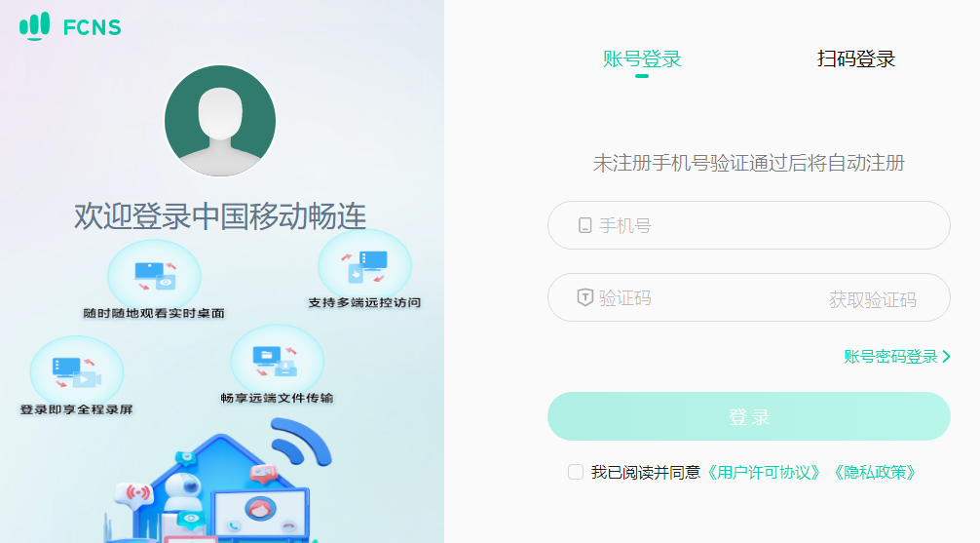Screen dimensions: 980x543
Task: Click the remote file transfer icon
Action: [278, 361]
